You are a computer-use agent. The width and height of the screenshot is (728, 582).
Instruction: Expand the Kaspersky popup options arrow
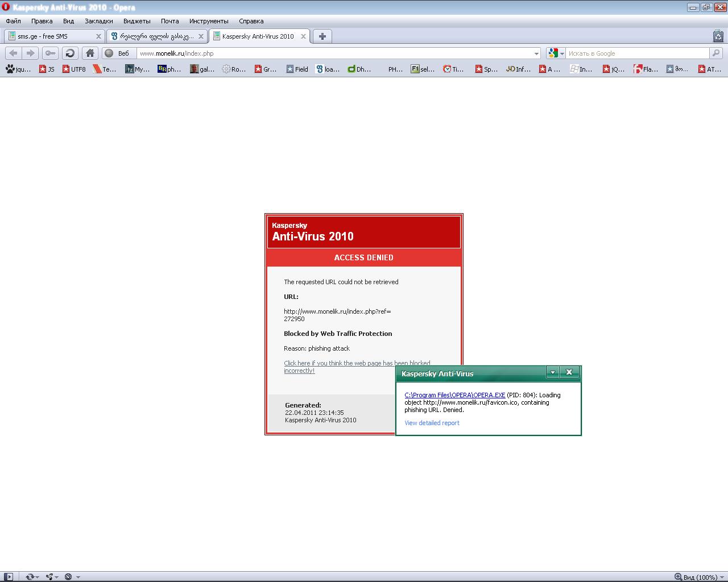tap(552, 372)
